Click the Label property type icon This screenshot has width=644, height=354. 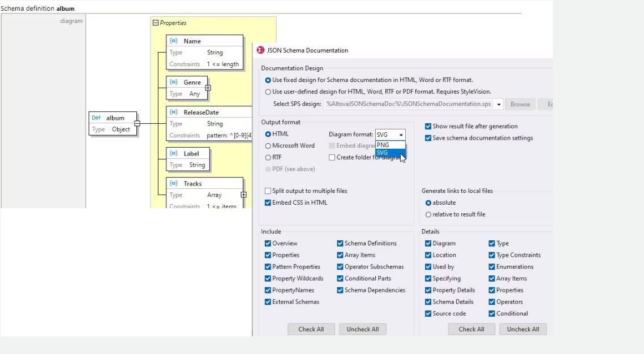[174, 154]
